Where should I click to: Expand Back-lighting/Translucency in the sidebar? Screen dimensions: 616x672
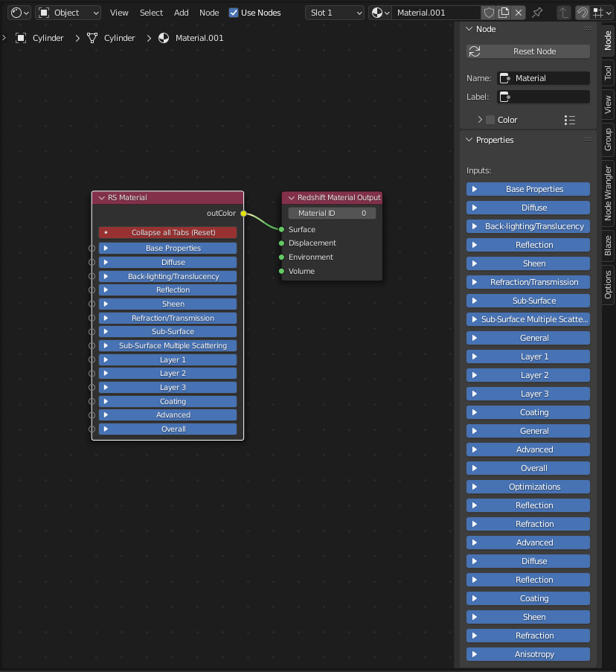point(528,226)
